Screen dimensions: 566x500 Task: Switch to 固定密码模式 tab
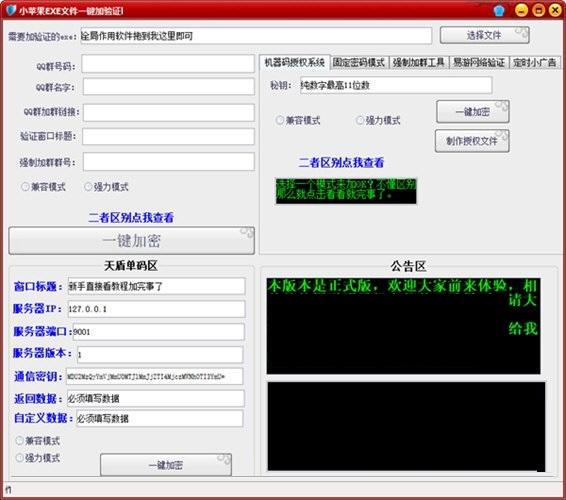(x=359, y=62)
